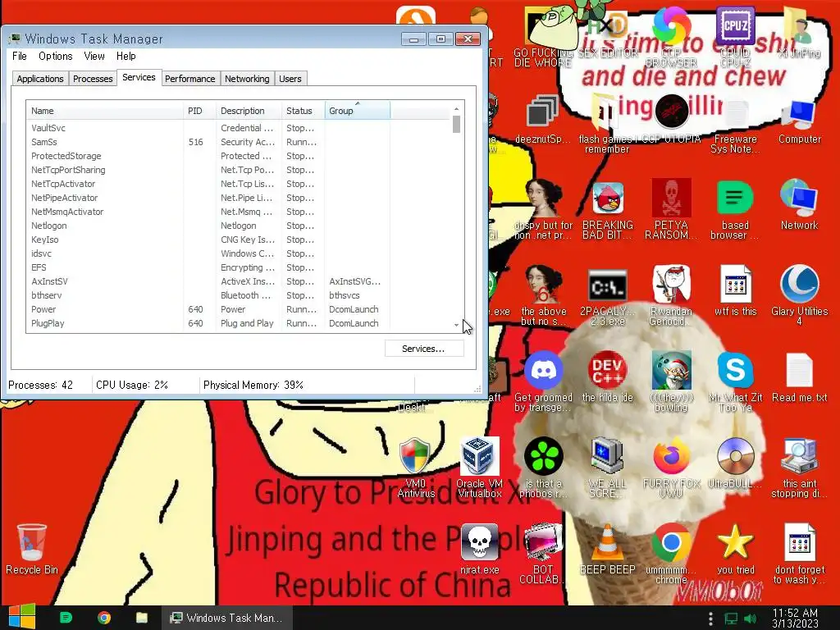Click the Services... button
The height and width of the screenshot is (630, 840).
pyautogui.click(x=423, y=349)
